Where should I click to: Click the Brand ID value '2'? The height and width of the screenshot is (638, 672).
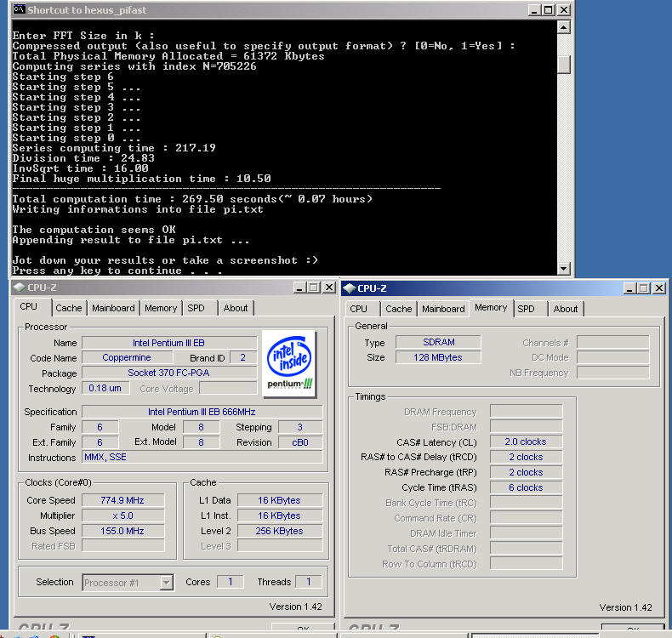(243, 357)
